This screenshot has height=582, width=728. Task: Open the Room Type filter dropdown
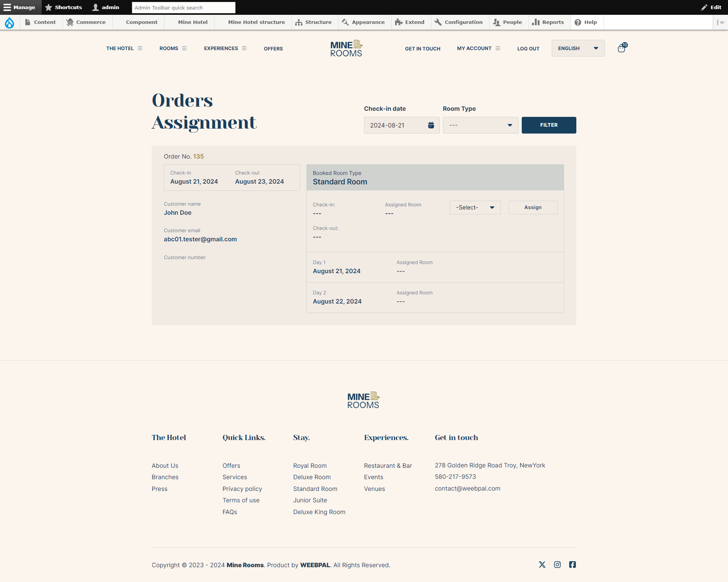[479, 125]
